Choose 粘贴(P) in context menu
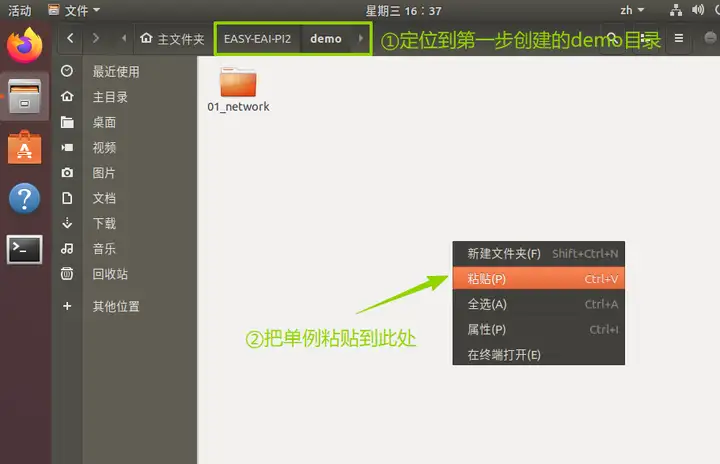 (x=539, y=278)
